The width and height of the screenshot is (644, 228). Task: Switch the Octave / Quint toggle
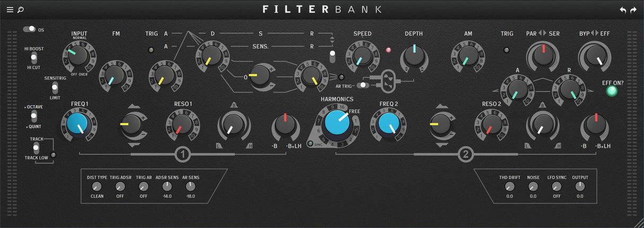coord(33,117)
